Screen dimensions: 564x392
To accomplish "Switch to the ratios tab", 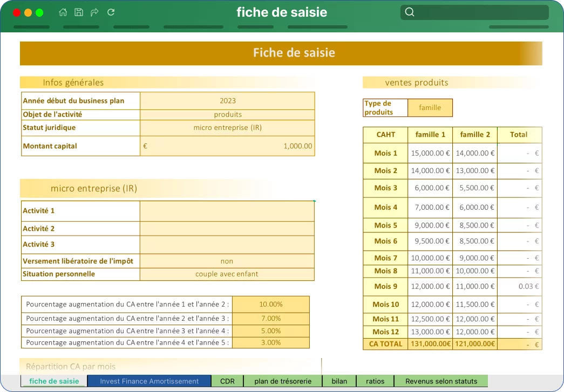I will coord(375,381).
